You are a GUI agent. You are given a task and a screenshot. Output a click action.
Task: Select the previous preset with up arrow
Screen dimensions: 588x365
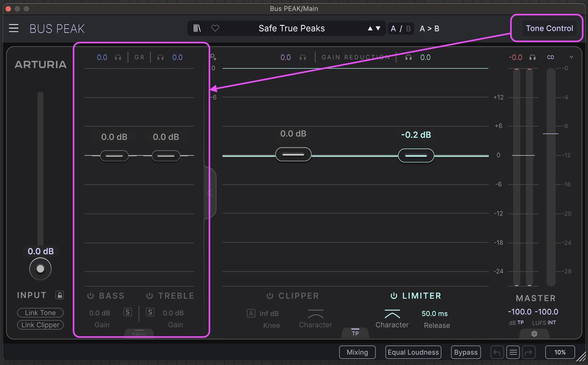pyautogui.click(x=370, y=29)
